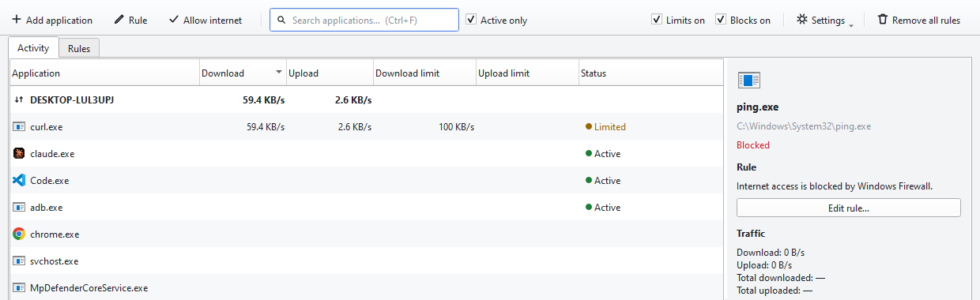Click curl.exe 2.6 KB/s upload value
The width and height of the screenshot is (980, 300).
355,127
